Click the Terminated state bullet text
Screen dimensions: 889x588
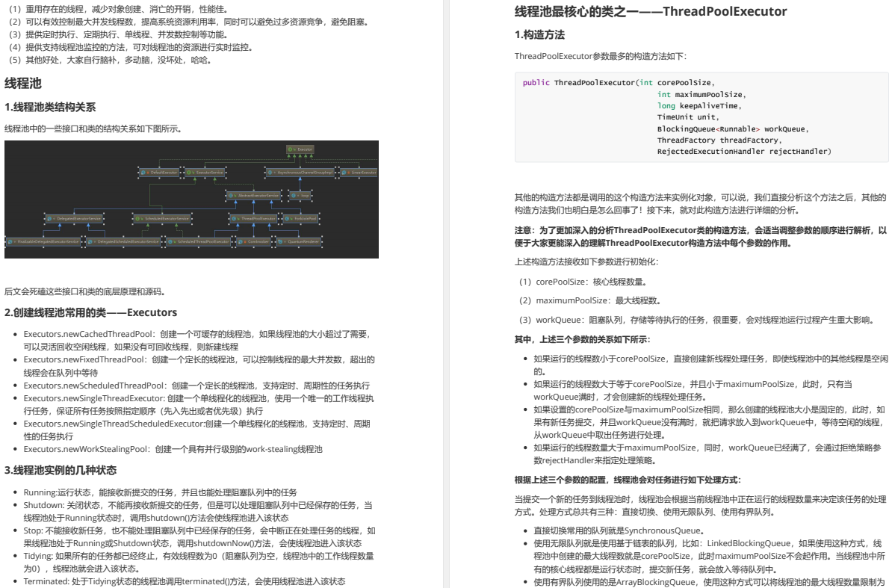pyautogui.click(x=185, y=581)
